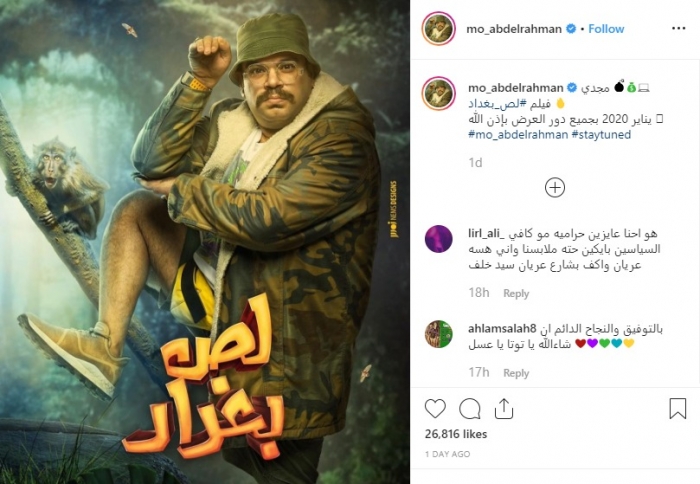The image size is (700, 484).
Task: Open lirl_ali_ commenter avatar
Action: [x=438, y=239]
